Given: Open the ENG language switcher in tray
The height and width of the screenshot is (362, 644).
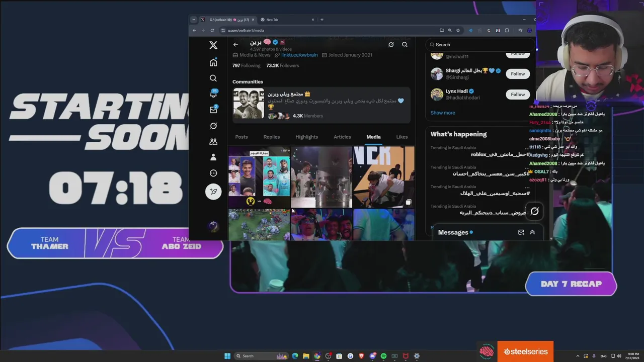Looking at the screenshot, I should point(603,356).
